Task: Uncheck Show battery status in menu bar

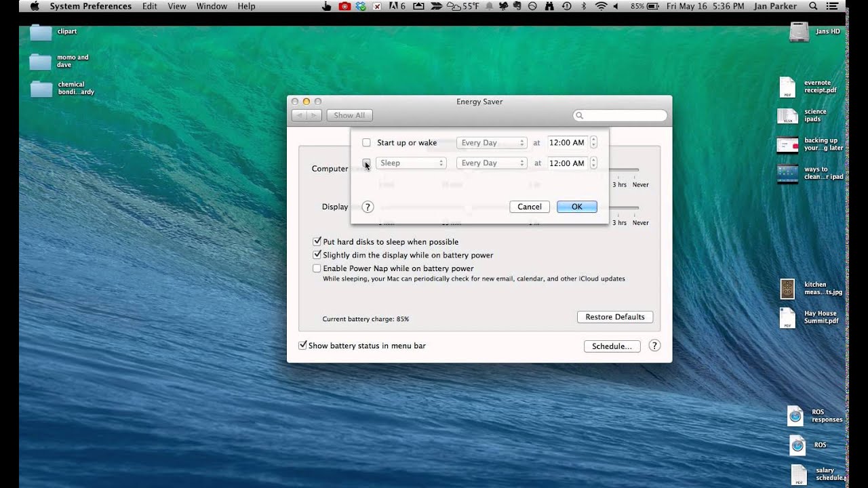Action: [x=303, y=346]
